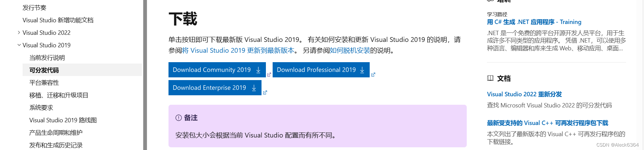This screenshot has height=150, width=644.
Task: Click external link icon beside Professional download
Action: pos(373,75)
